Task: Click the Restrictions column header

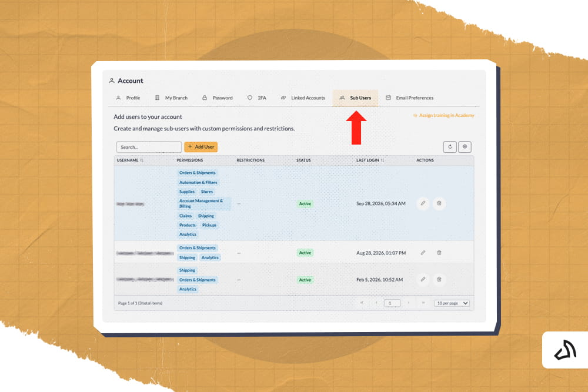Action: coord(250,160)
